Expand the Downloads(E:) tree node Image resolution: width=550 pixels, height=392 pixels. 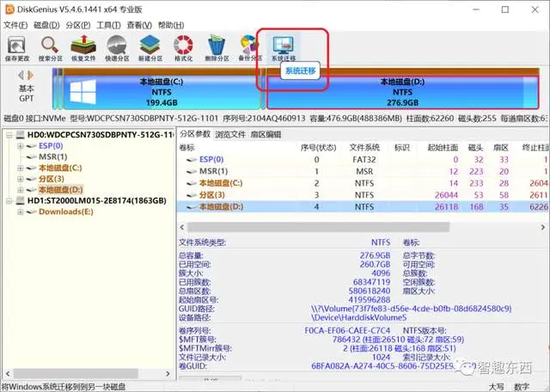point(21,211)
